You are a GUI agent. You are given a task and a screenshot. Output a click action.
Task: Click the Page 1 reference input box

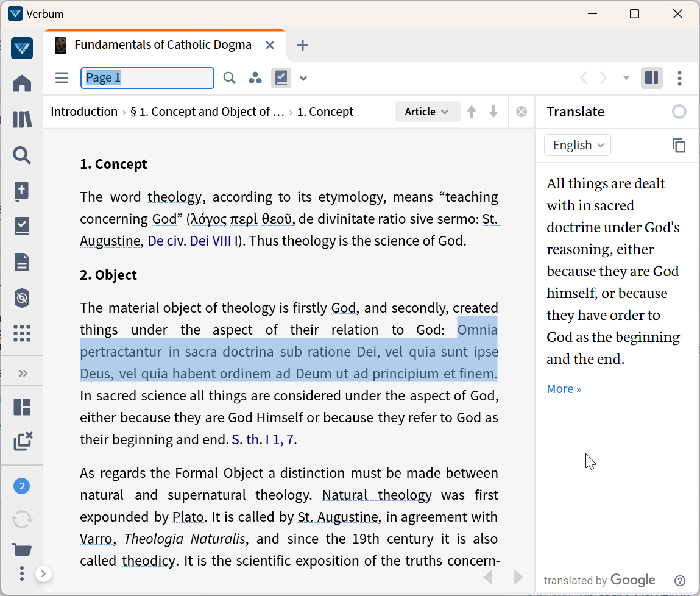tap(147, 78)
